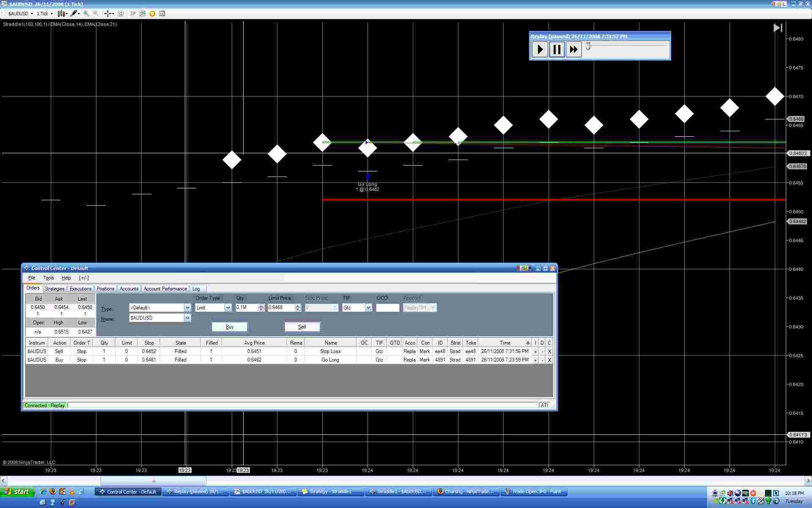Screen dimensions: 812x508
Task: Open the TIF Gtc dropdown
Action: coord(368,308)
